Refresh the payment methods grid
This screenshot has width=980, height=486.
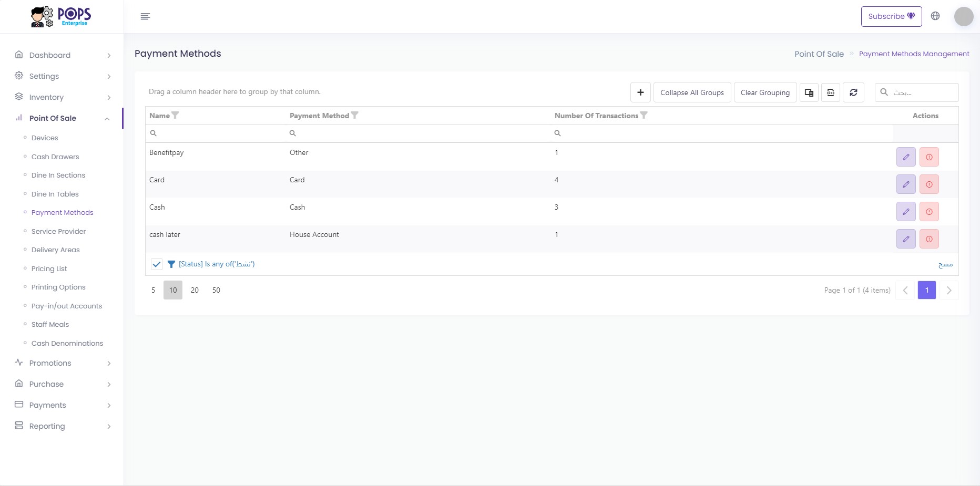pos(853,92)
